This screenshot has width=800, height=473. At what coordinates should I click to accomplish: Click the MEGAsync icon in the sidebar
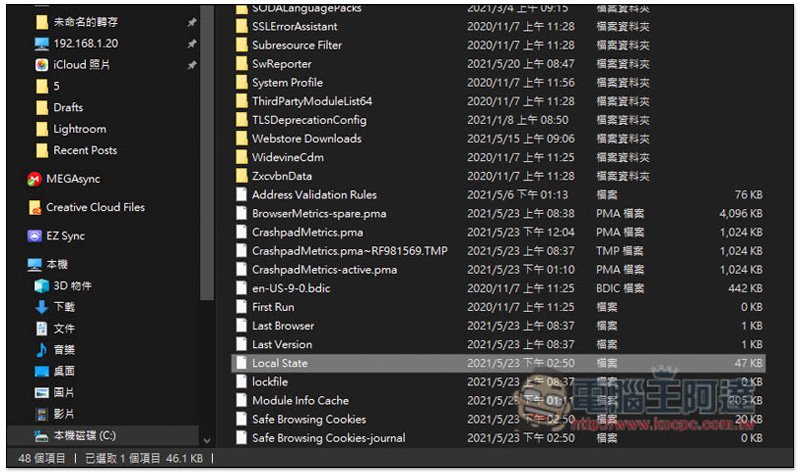[34, 179]
